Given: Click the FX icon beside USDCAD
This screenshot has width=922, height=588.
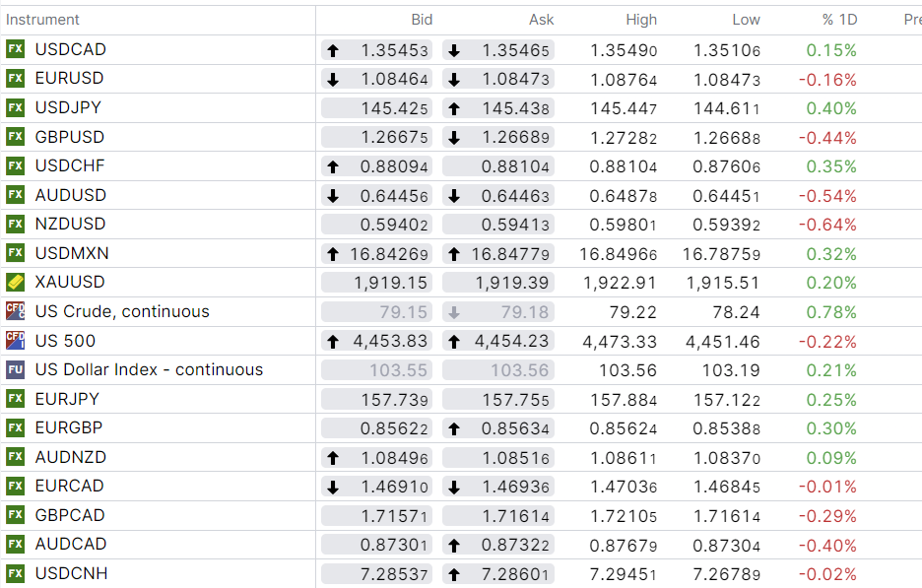Looking at the screenshot, I should point(15,49).
